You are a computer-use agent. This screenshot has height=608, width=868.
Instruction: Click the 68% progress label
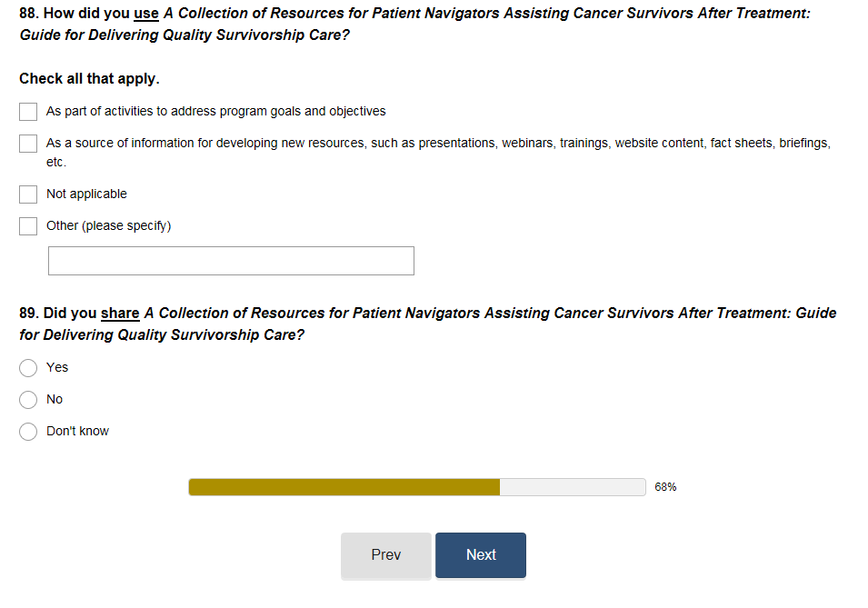coord(665,487)
